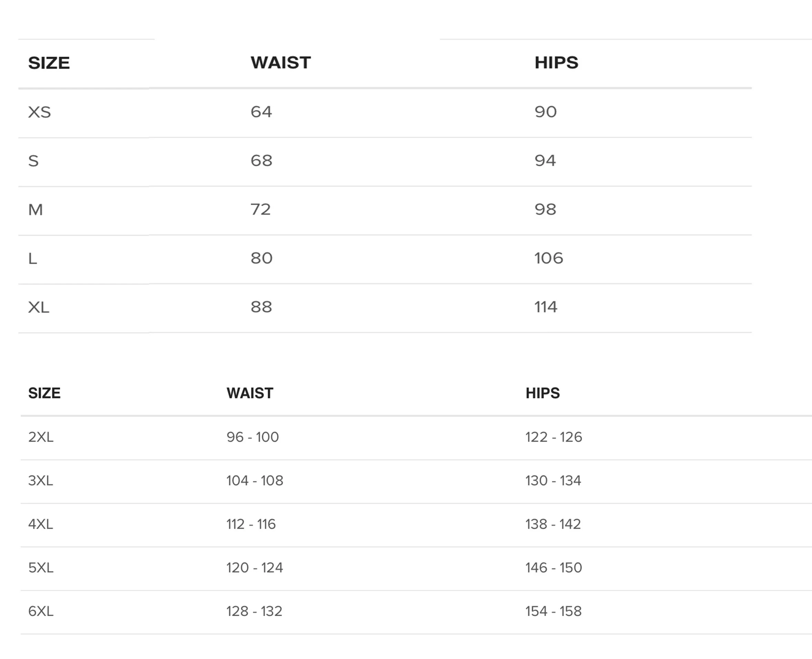Click the SIZE header in the top table
Viewport: 812px width, 659px height.
pos(49,63)
